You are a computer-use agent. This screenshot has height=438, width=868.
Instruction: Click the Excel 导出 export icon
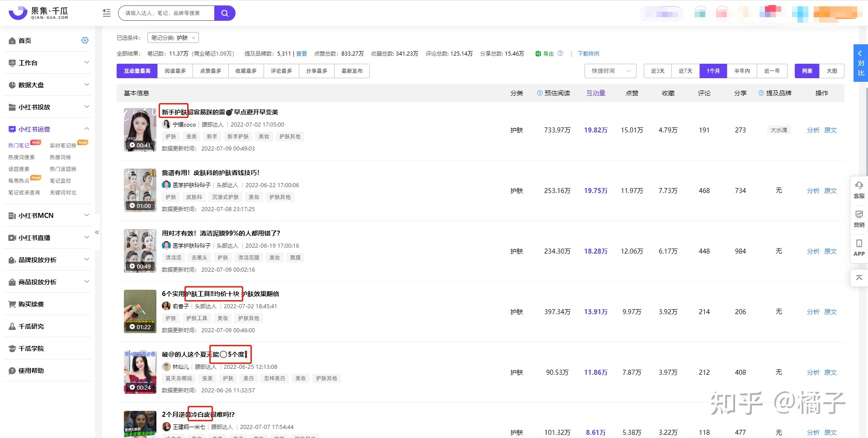(x=538, y=53)
